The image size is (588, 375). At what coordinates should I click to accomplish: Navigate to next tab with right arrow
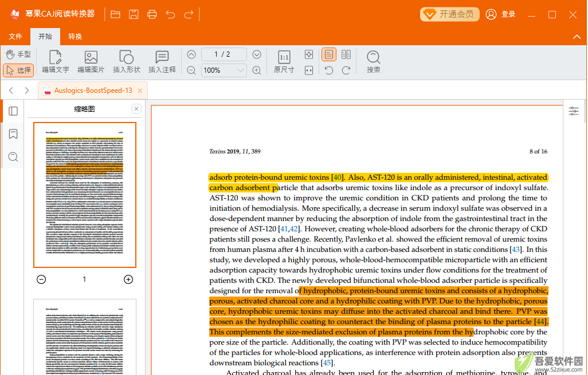26,90
